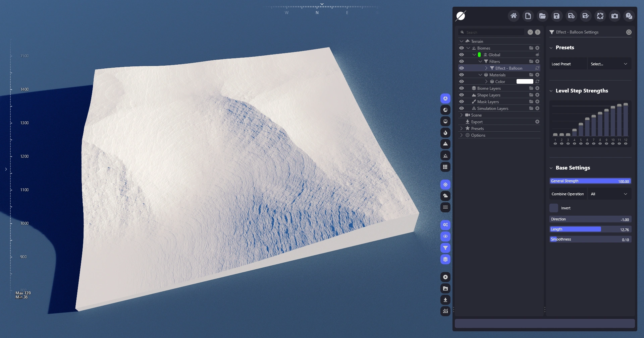Open the Load Preset Select dropdown
Viewport: 644px width, 338px height.
609,64
